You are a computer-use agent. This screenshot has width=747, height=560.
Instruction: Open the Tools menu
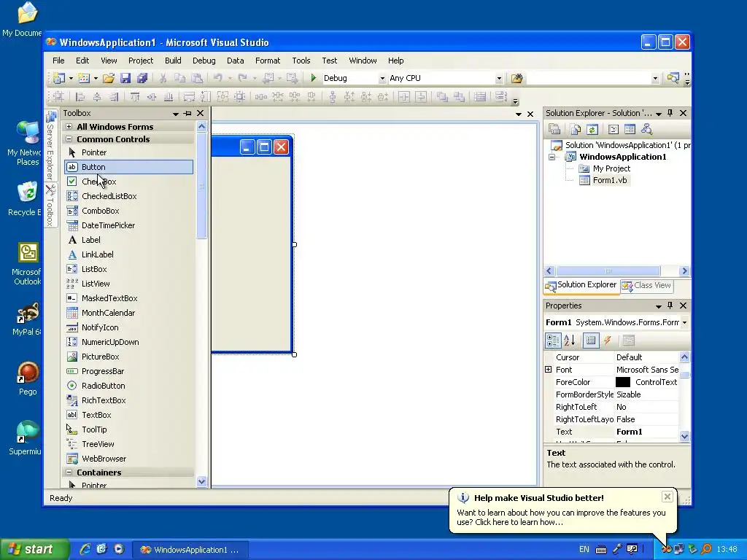(x=301, y=61)
